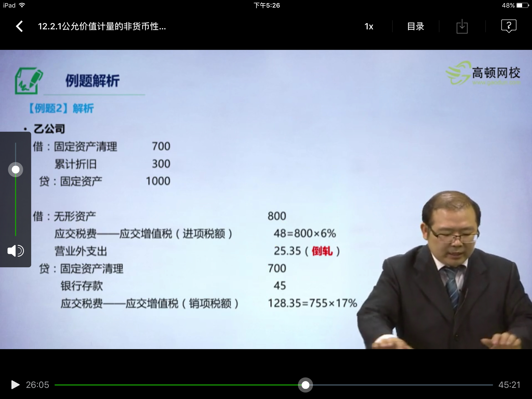Mute audio using the speaker icon

[x=15, y=251]
